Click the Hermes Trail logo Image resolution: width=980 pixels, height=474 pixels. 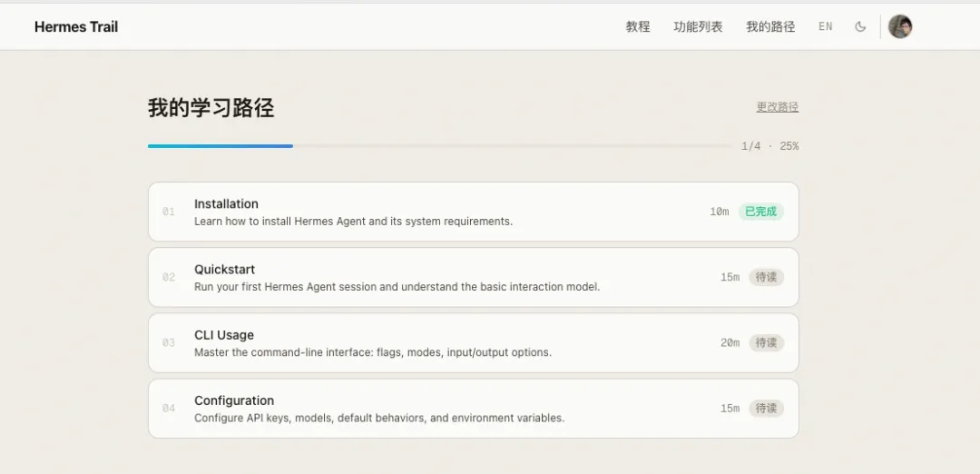pos(76,27)
